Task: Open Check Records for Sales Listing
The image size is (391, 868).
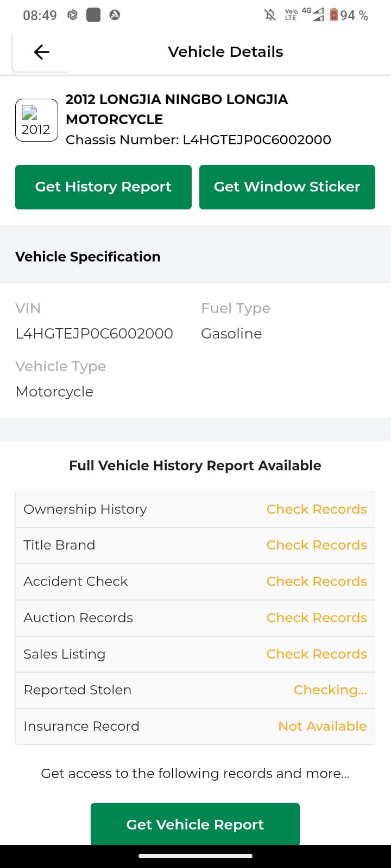Action: (x=317, y=654)
